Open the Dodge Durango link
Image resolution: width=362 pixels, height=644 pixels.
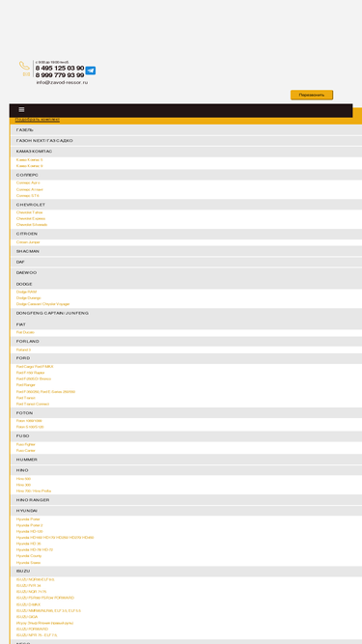(x=29, y=297)
